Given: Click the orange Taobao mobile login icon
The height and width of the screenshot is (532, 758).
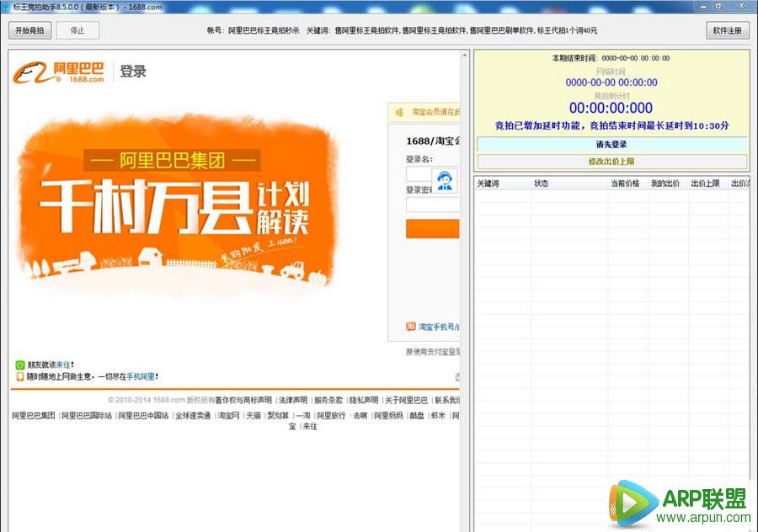Looking at the screenshot, I should coord(410,327).
